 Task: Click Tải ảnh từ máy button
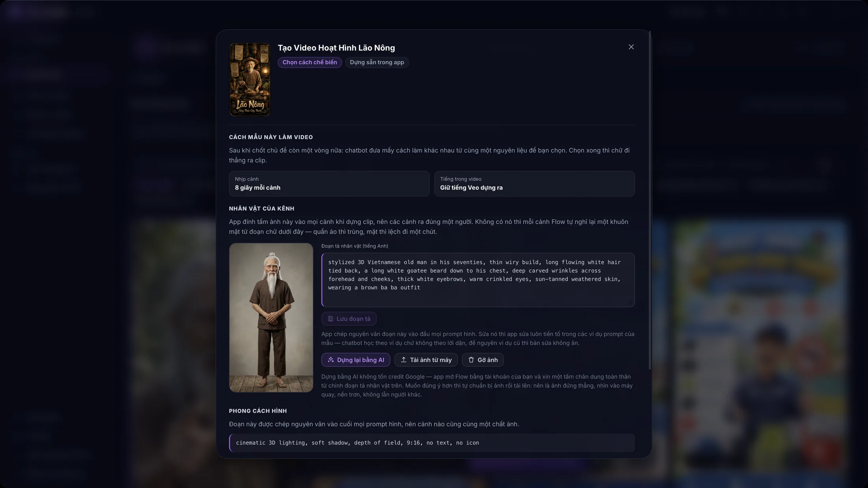coord(426,360)
